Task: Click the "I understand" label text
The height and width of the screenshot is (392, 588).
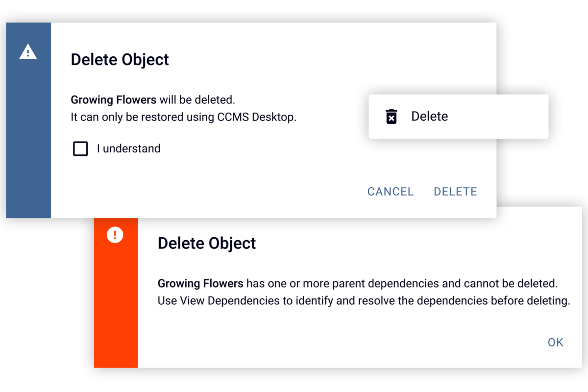Action: coord(128,148)
